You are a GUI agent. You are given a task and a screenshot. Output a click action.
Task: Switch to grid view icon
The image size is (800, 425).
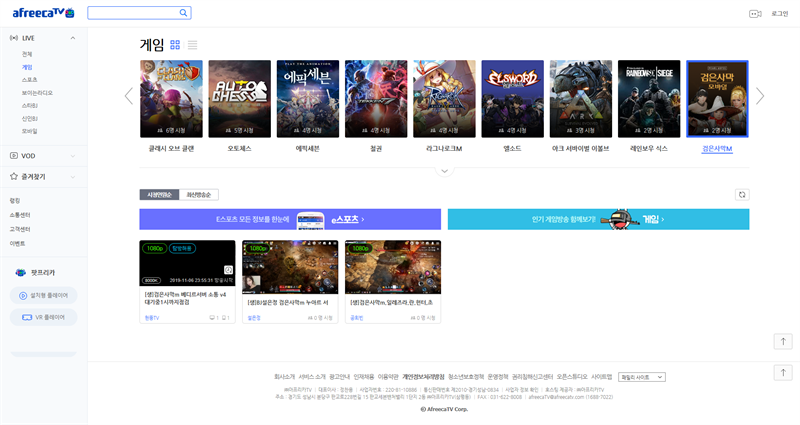pyautogui.click(x=175, y=45)
